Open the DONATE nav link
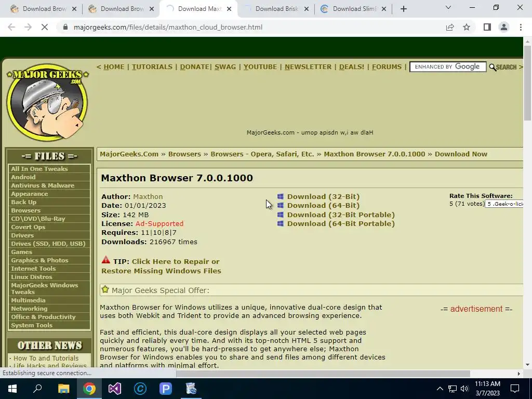532x399 pixels. tap(194, 67)
